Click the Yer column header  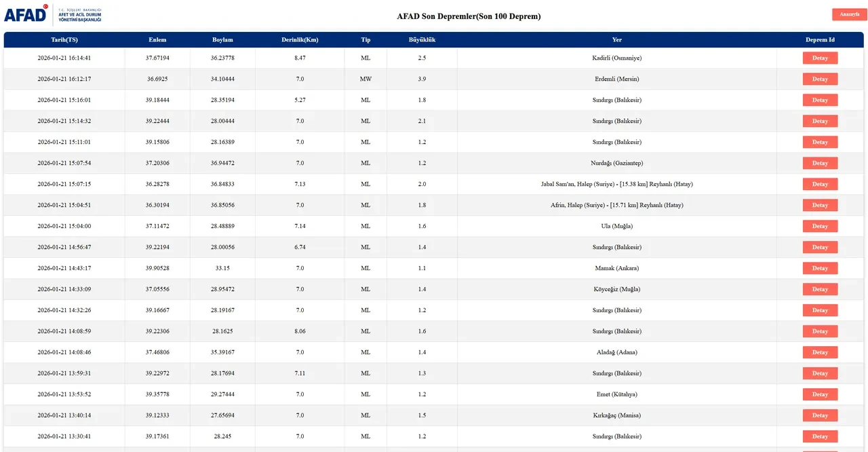pos(616,40)
